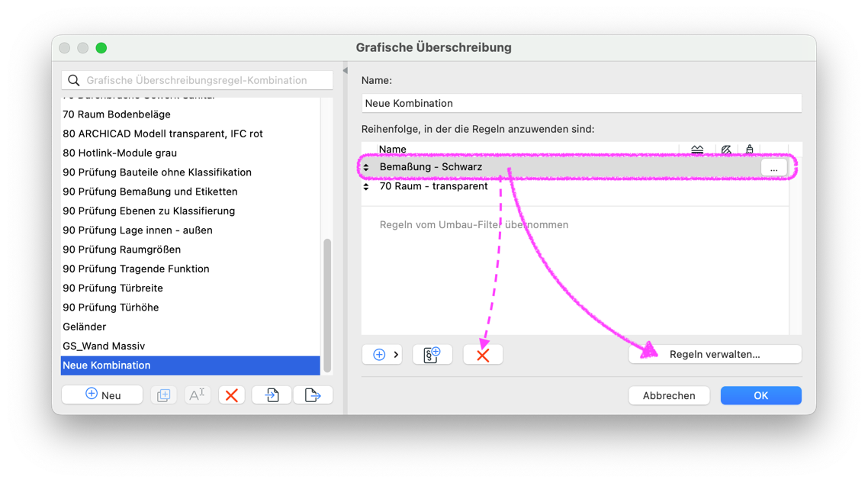Click the export combination icon
868x483 pixels.
(313, 395)
